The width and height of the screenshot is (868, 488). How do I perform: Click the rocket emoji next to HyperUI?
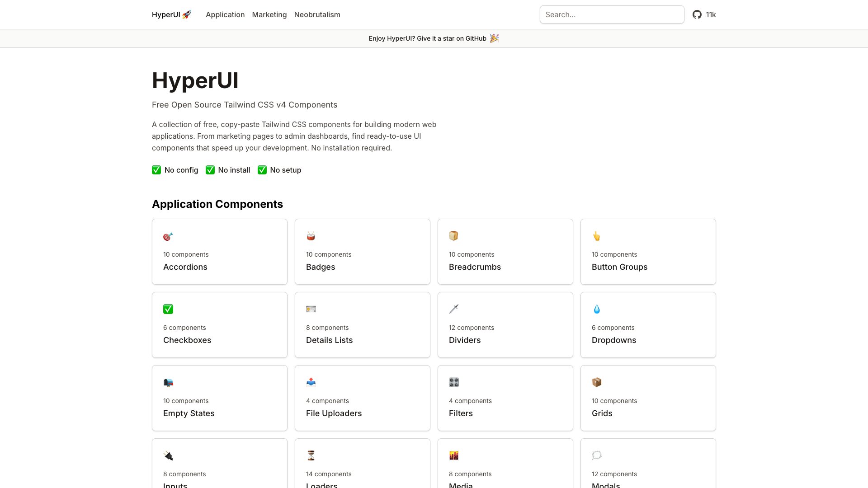point(186,14)
